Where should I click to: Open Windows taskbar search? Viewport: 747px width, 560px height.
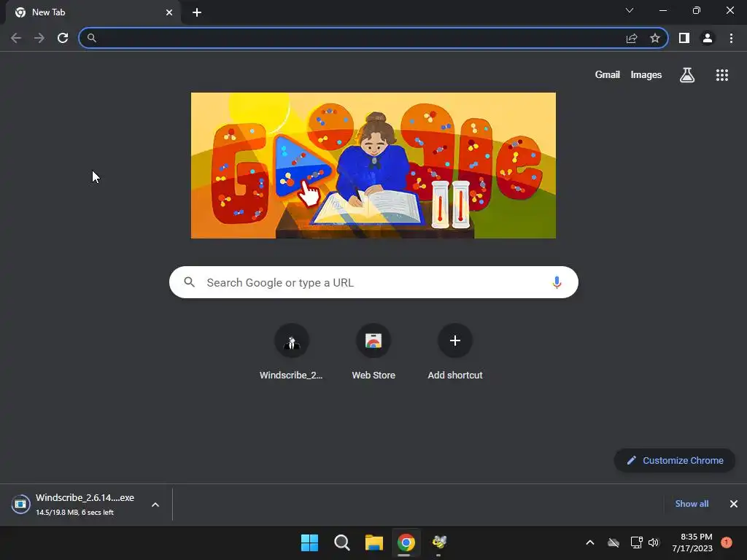click(341, 542)
